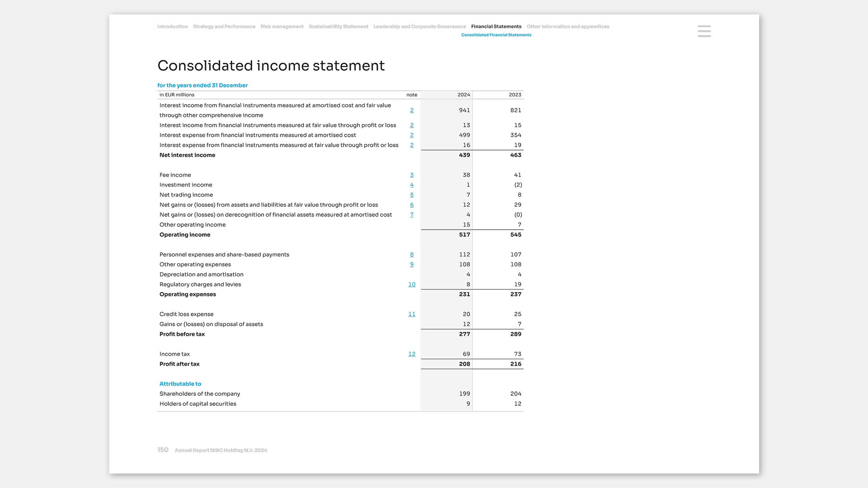The width and height of the screenshot is (868, 488).
Task: Open note 7 for derecognition gains
Action: (x=412, y=215)
